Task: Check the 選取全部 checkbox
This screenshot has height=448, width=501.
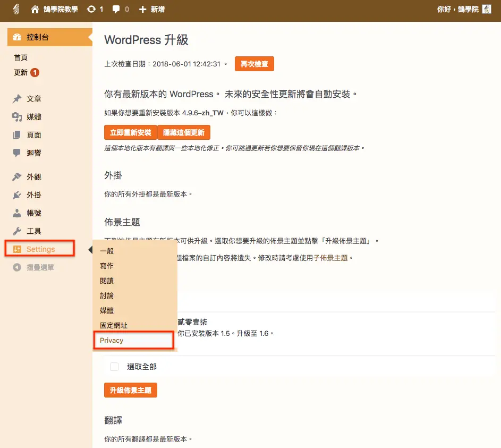Action: point(114,367)
